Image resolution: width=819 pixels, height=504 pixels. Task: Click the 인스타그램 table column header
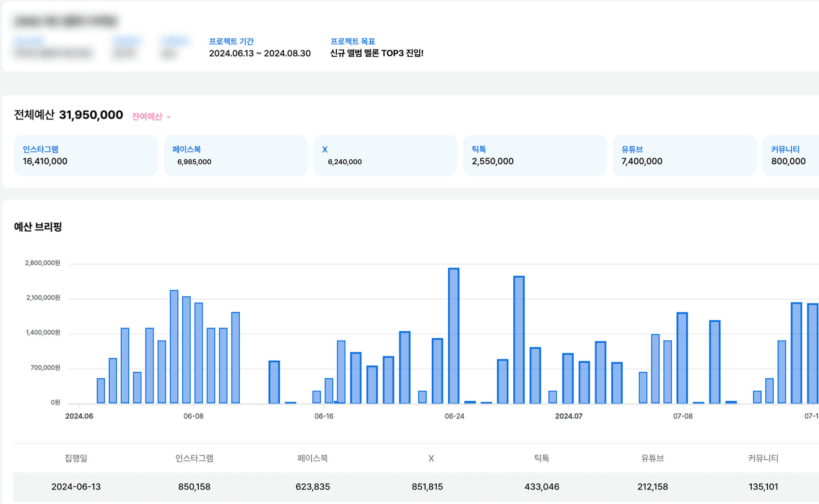tap(194, 458)
